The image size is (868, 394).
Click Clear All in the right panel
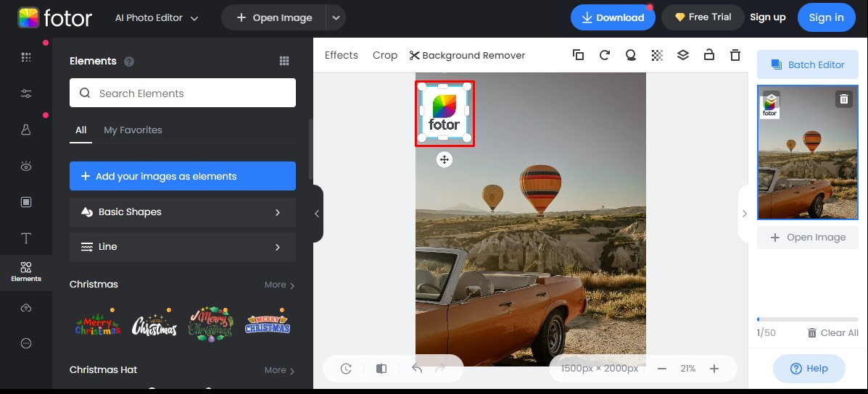click(x=832, y=332)
